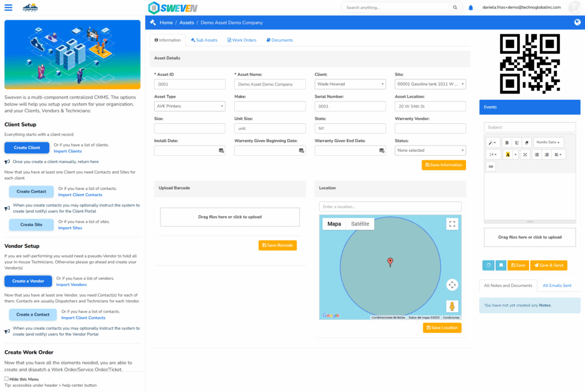Go to Assets breadcrumb
585x392 pixels.
pyautogui.click(x=187, y=23)
